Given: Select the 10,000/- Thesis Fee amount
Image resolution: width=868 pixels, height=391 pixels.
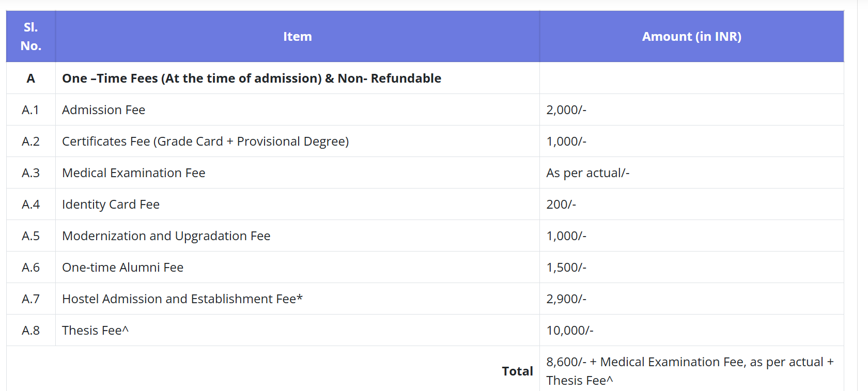Looking at the screenshot, I should (569, 331).
